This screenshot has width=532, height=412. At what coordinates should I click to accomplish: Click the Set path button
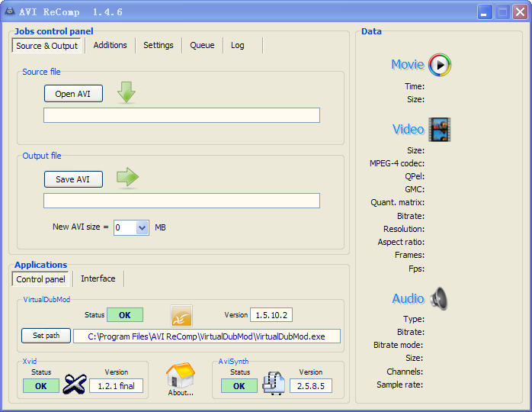click(46, 336)
